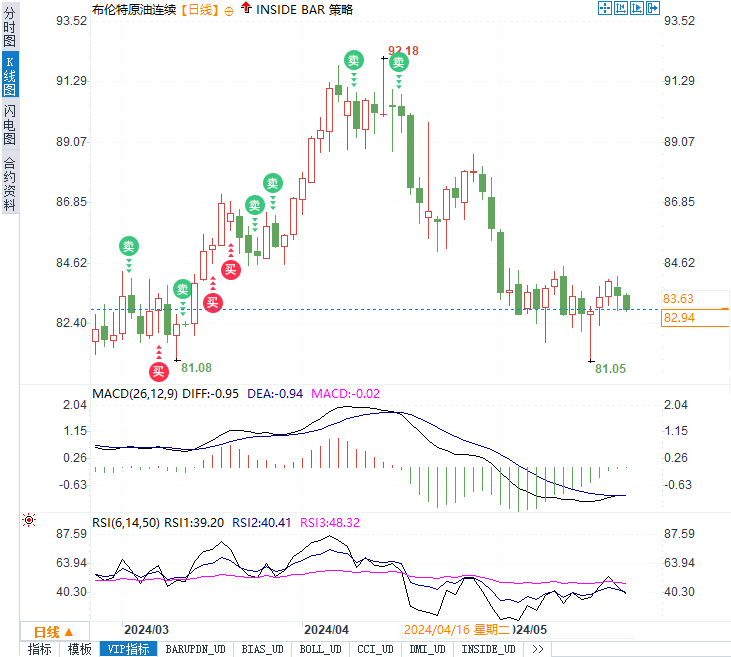Screen dimensions: 731x657
Task: Select the K线图 view tab
Action: pyautogui.click(x=10, y=75)
